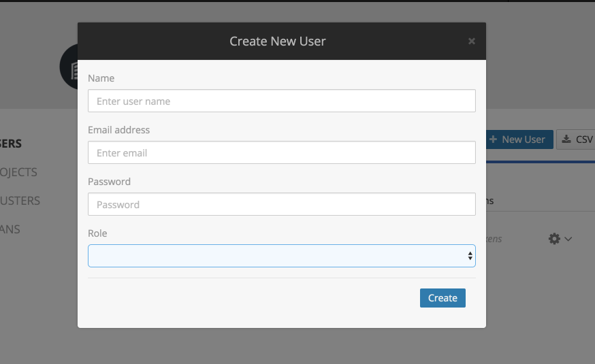Click the Create button
Viewport: 595px width, 364px height.
click(443, 298)
